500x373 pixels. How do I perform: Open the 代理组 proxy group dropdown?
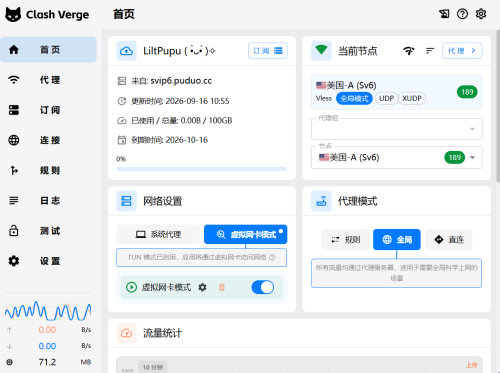[396, 129]
